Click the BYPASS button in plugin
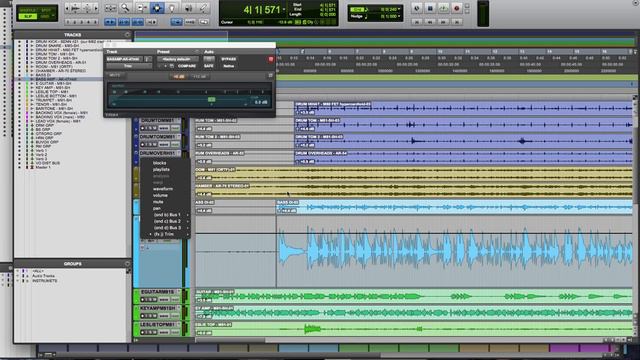This screenshot has width=640, height=360. click(x=228, y=59)
